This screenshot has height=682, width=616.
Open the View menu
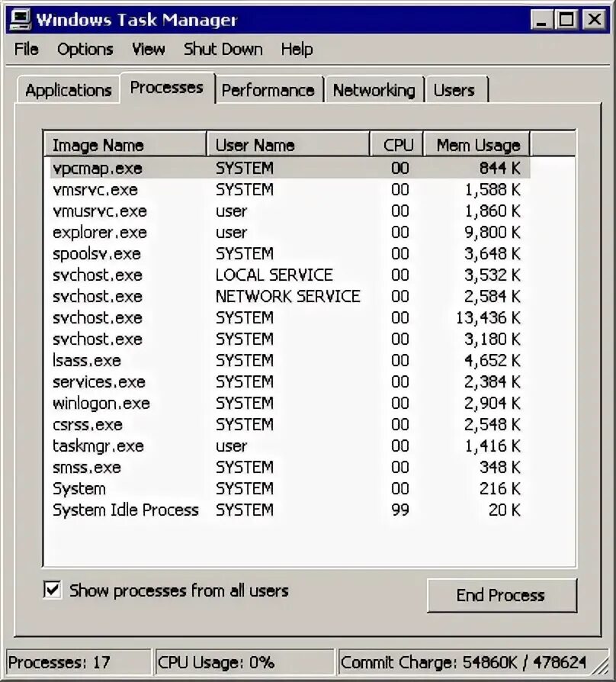(148, 49)
